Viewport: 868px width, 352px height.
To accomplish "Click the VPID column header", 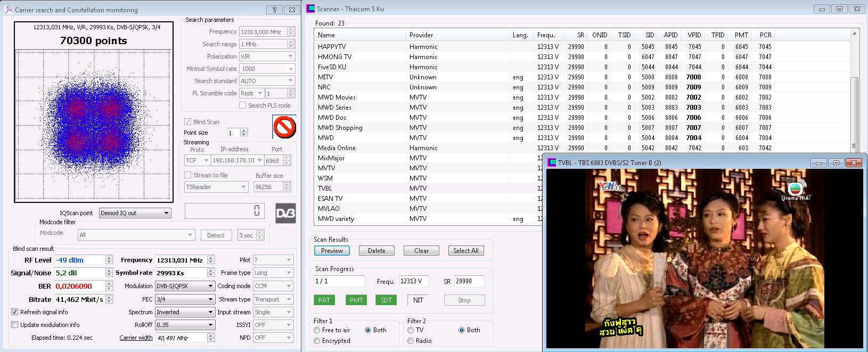I will click(x=693, y=35).
